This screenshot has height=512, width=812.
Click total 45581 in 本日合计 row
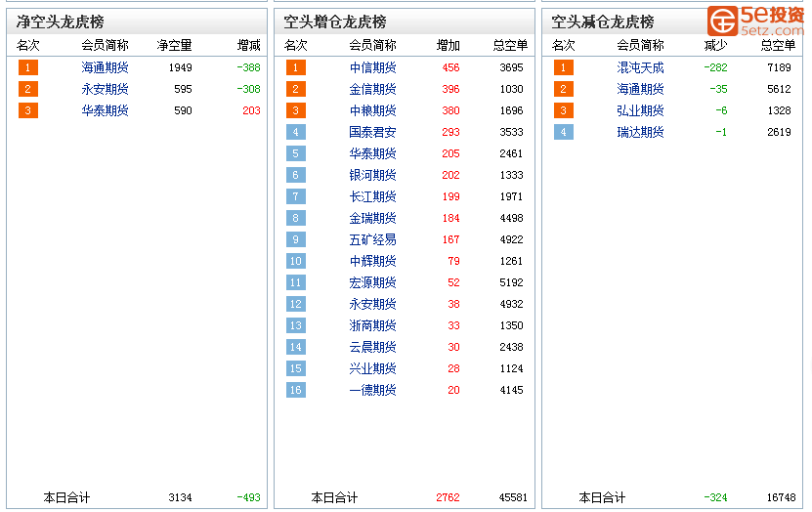point(513,497)
